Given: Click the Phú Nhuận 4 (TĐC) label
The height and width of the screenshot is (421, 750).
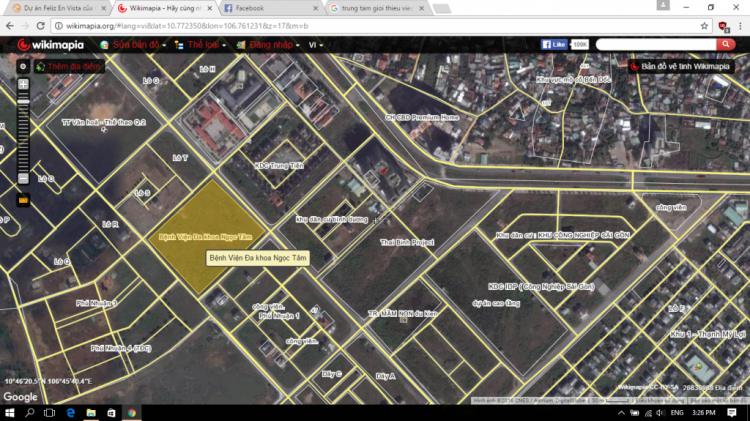Looking at the screenshot, I should [121, 348].
